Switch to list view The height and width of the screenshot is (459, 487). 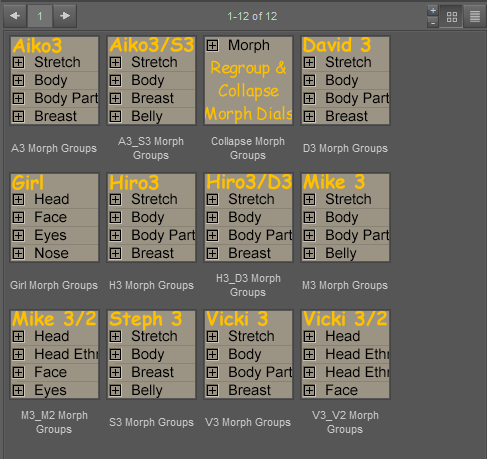coord(475,17)
